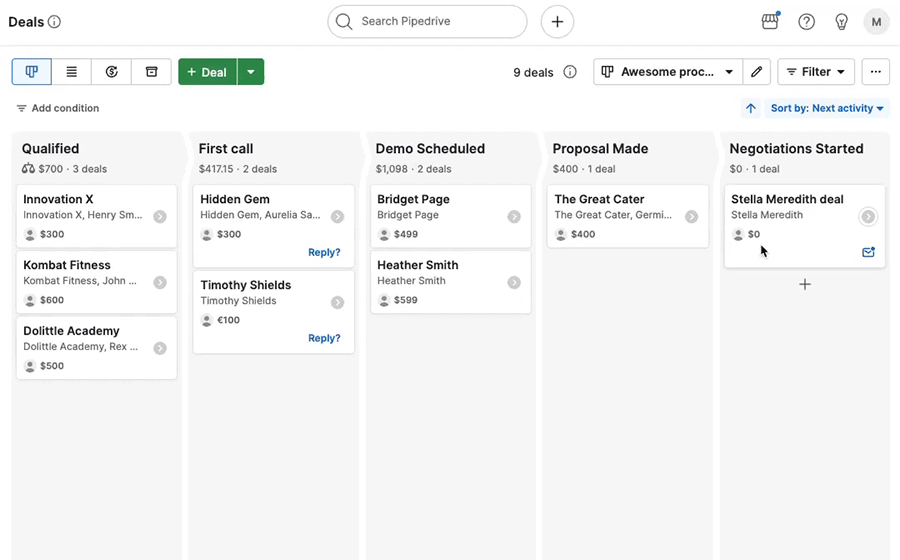Click owner avatar on Innovation X card
Image resolution: width=900 pixels, height=560 pixels.
pyautogui.click(x=30, y=234)
